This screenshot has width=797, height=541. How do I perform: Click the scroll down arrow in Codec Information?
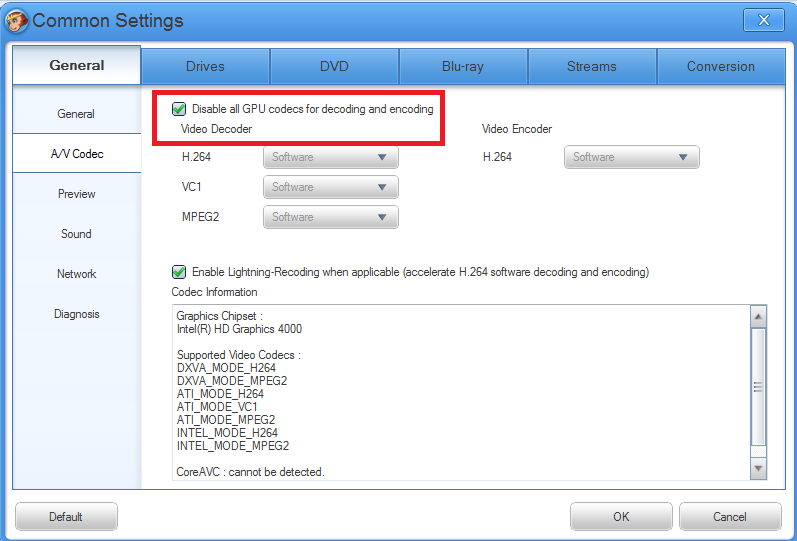(x=758, y=468)
